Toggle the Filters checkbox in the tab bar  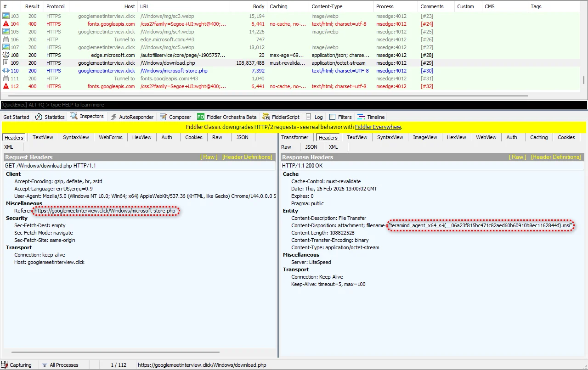(x=333, y=117)
